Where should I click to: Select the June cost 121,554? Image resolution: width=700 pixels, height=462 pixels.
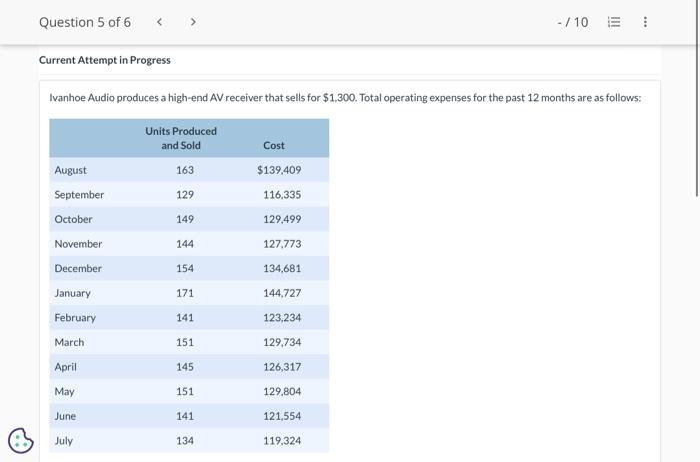pos(282,416)
